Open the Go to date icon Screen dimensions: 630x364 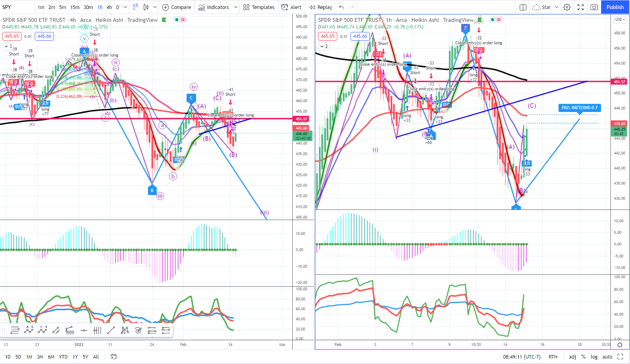point(114,357)
